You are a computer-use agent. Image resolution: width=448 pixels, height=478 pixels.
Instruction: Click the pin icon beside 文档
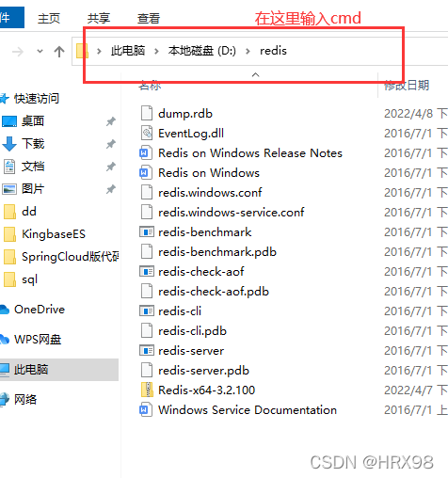[x=111, y=167]
